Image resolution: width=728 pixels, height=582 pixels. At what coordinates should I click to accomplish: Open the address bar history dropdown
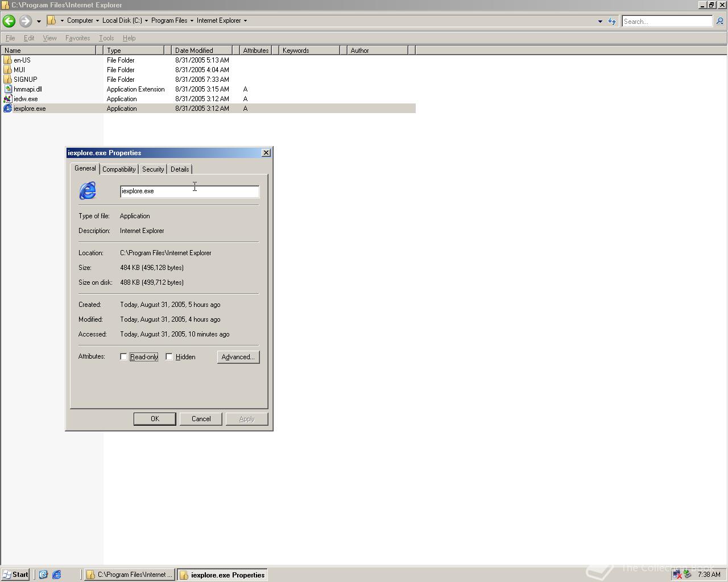600,22
